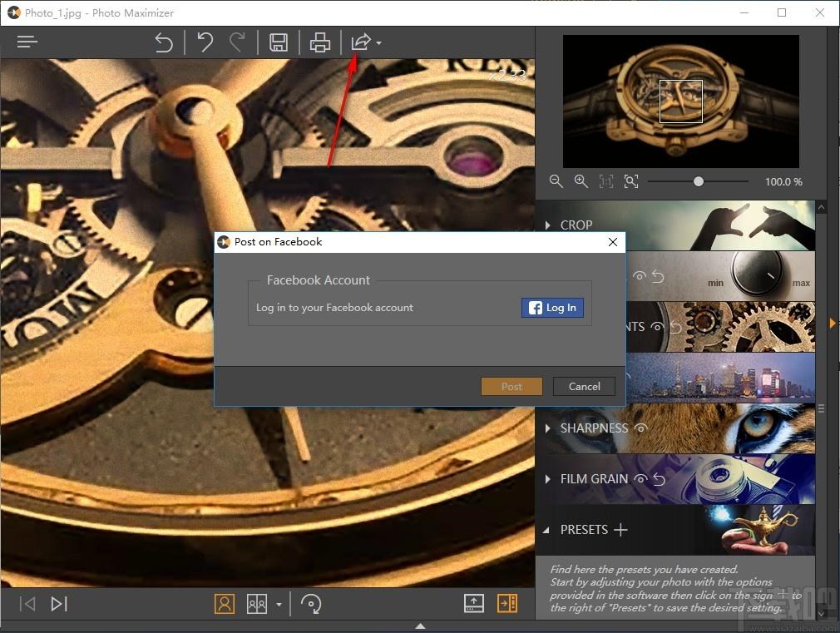Reset FILM GRAIN settings
Image resolution: width=840 pixels, height=633 pixels.
click(x=660, y=479)
